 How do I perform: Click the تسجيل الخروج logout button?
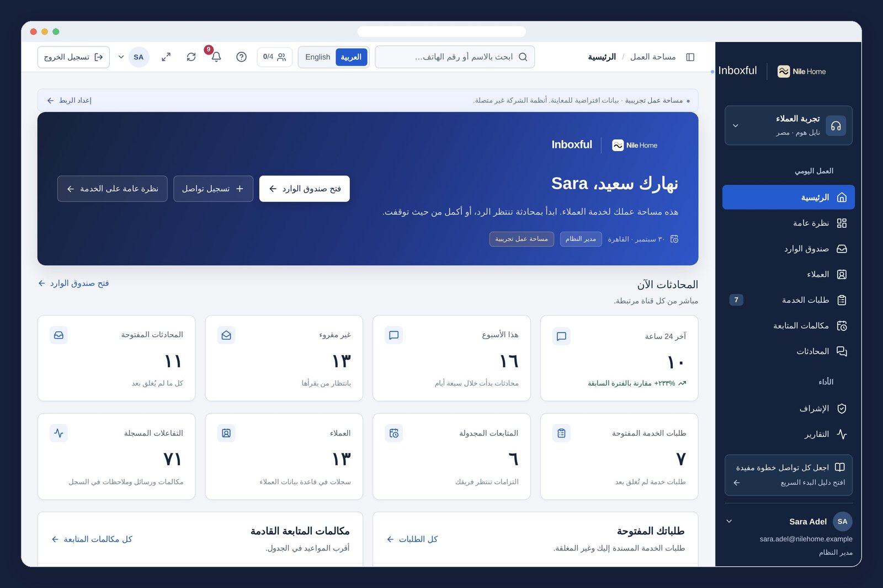pyautogui.click(x=73, y=57)
